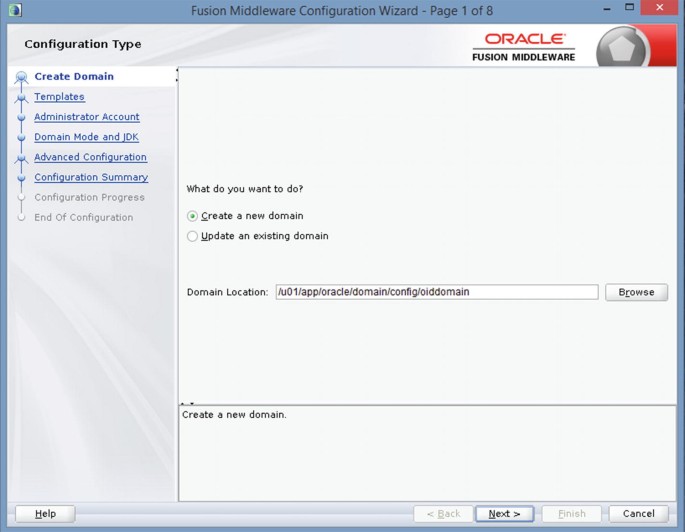685x532 pixels.
Task: Go to the Administrator Account step
Action: point(86,117)
